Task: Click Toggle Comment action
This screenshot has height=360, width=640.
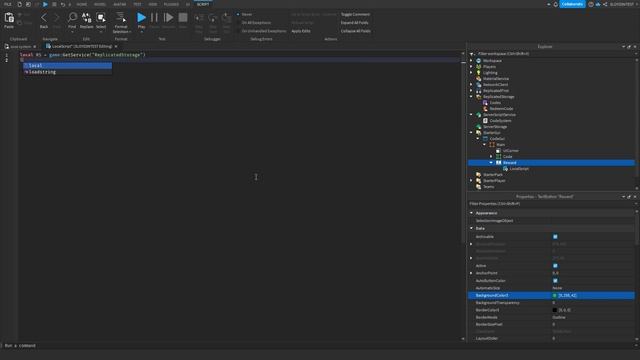Action: point(355,14)
